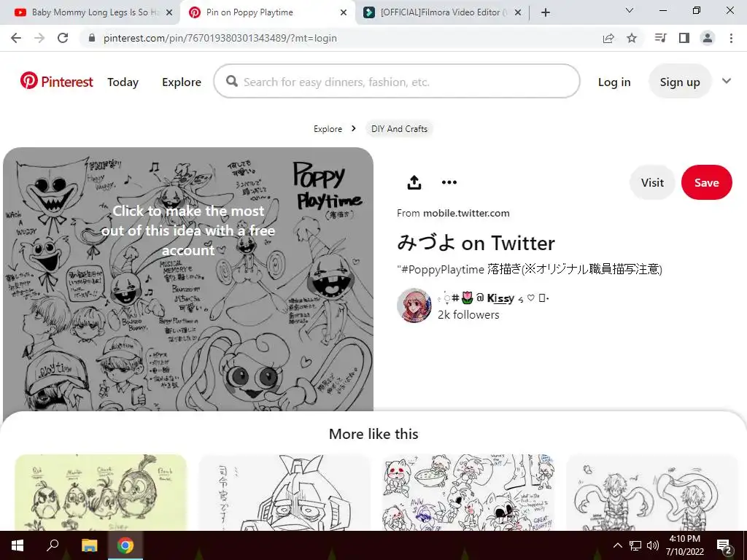Click the search magnifier icon

pos(231,82)
